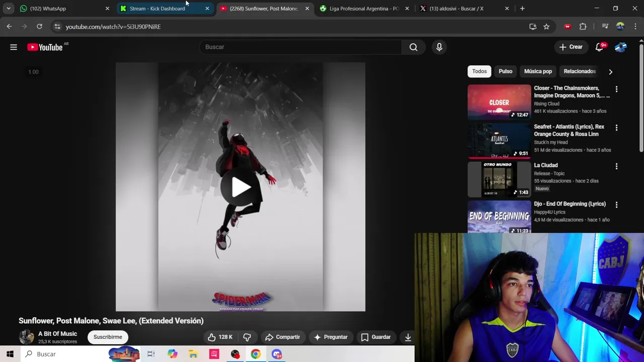Click the search magnifier button
The image size is (644, 362).
pos(414,47)
